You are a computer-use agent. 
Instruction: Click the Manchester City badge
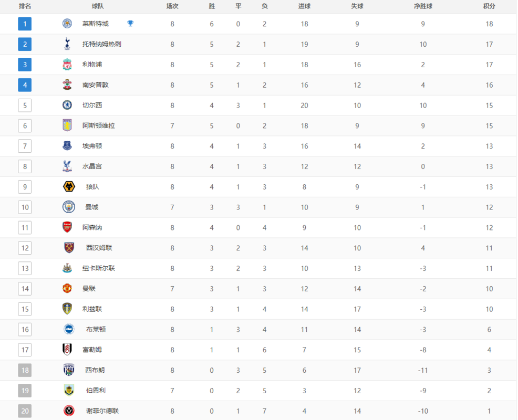tap(69, 207)
